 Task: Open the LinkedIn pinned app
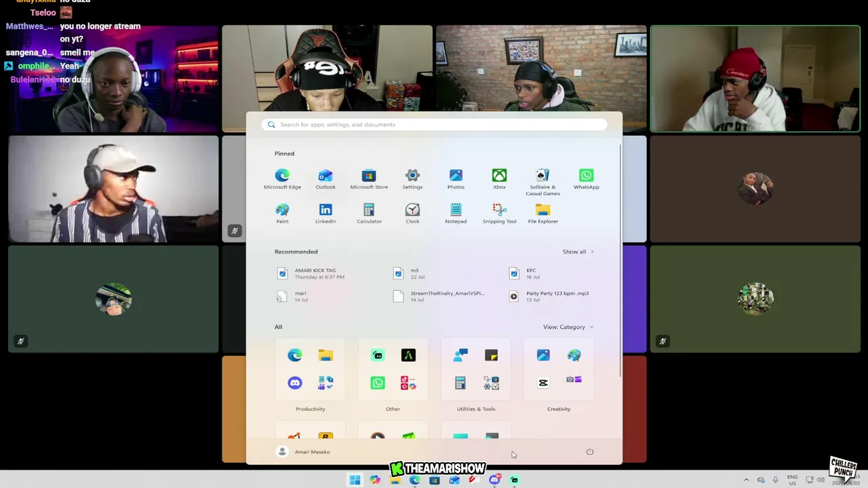pyautogui.click(x=325, y=213)
